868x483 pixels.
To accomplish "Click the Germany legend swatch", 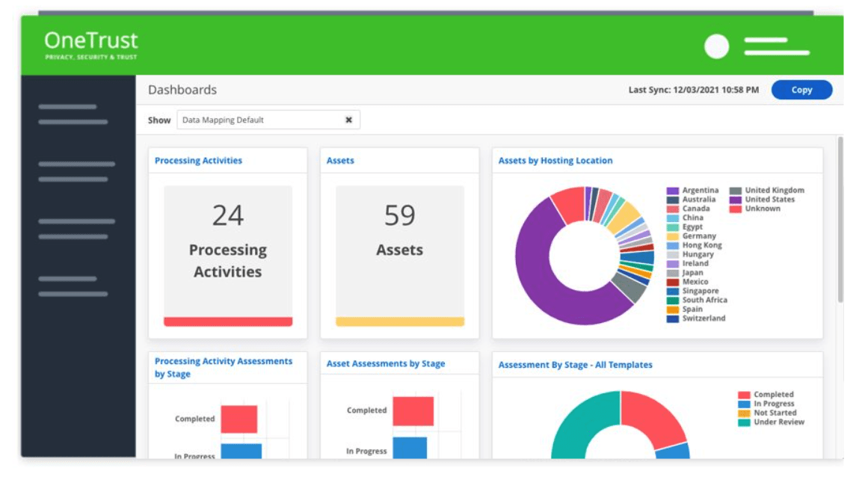I will click(x=673, y=236).
